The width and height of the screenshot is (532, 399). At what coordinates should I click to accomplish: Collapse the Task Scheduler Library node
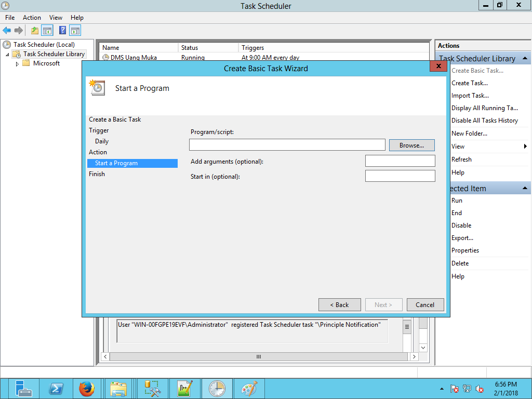click(7, 55)
